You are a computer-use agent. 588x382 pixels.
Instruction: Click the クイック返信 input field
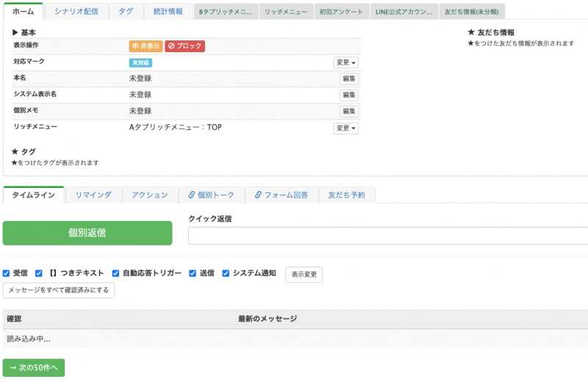388,236
